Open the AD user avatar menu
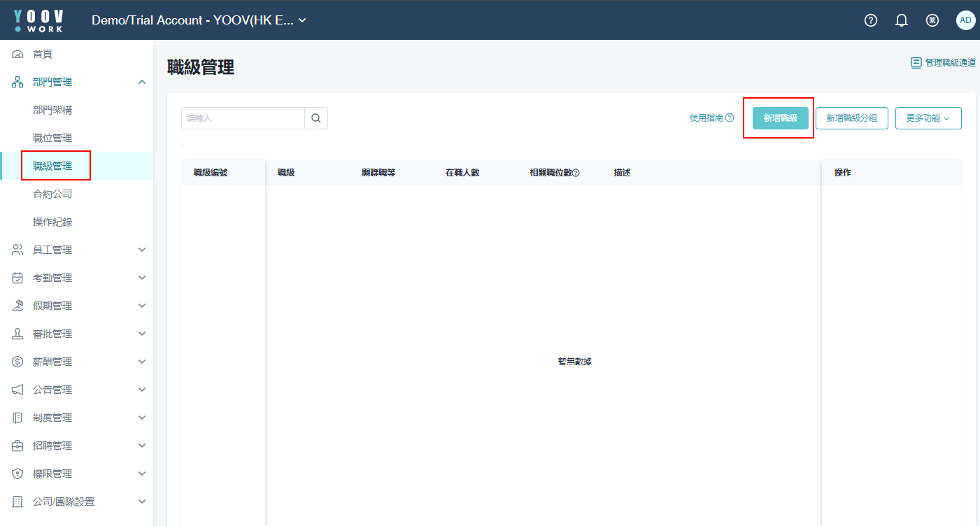This screenshot has height=526, width=980. (965, 20)
